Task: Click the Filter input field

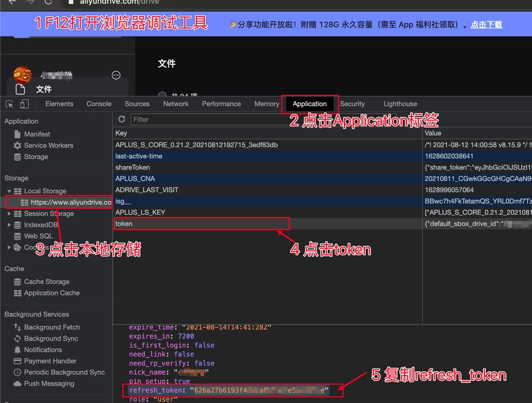Action: coord(199,120)
